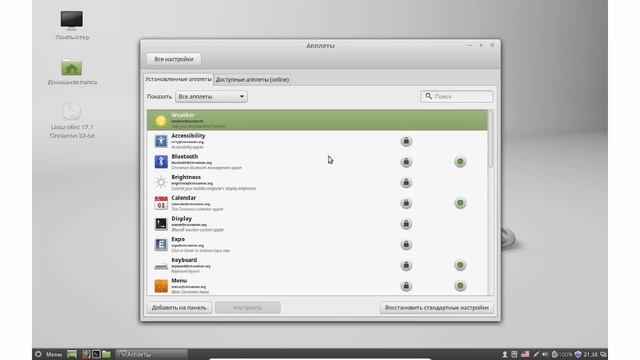Select the 'Accessibility' applet name
Screen dimensions: 640x360
[x=188, y=136]
